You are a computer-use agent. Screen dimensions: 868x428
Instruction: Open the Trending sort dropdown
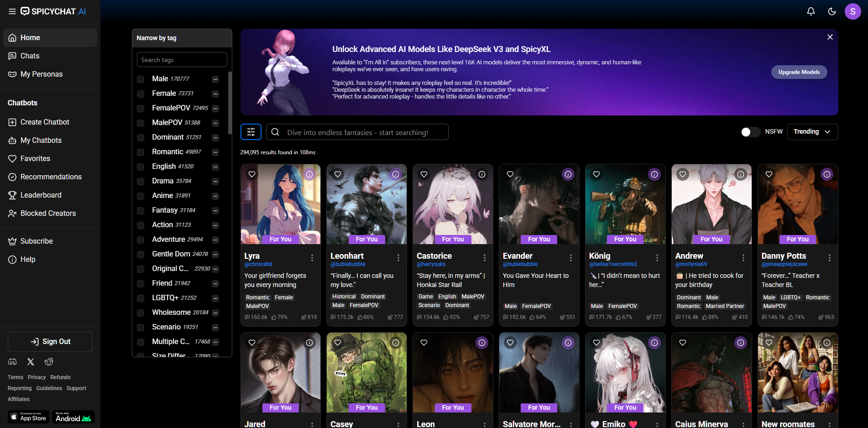coord(812,132)
